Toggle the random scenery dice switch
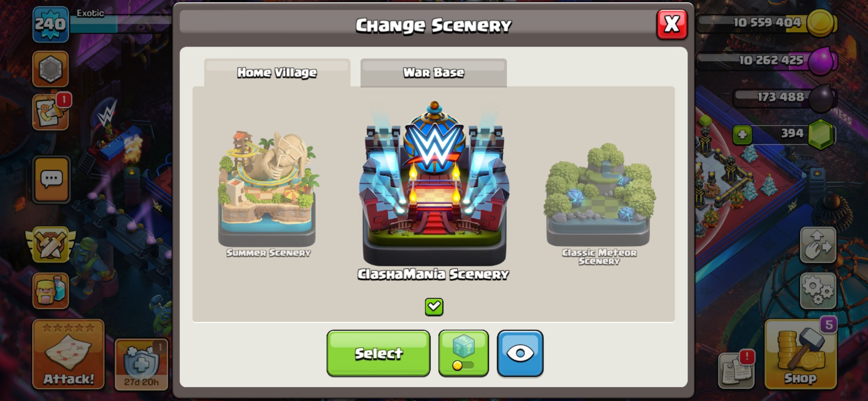Image resolution: width=868 pixels, height=401 pixels. click(463, 353)
